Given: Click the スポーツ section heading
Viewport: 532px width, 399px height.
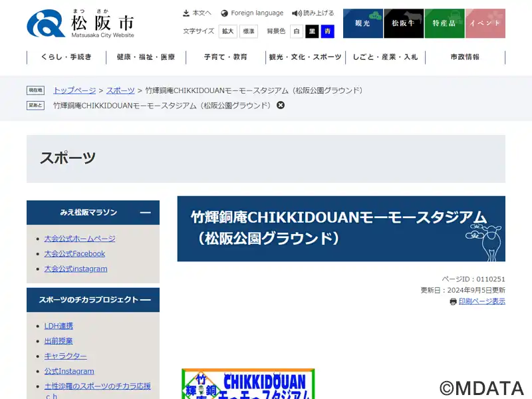Looking at the screenshot, I should coord(68,158).
